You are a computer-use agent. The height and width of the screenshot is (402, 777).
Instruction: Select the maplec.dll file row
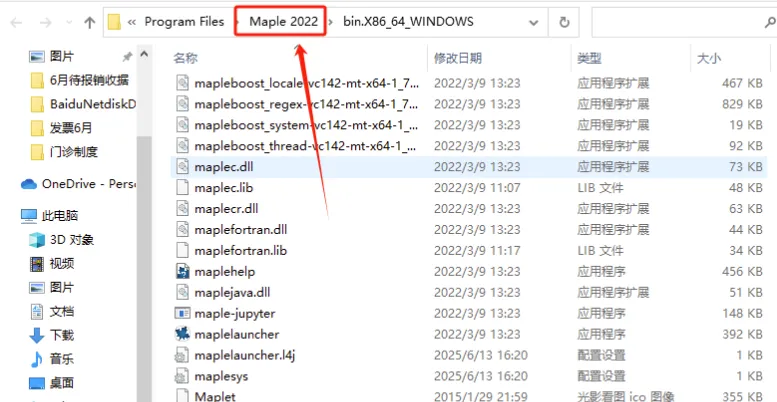click(468, 167)
